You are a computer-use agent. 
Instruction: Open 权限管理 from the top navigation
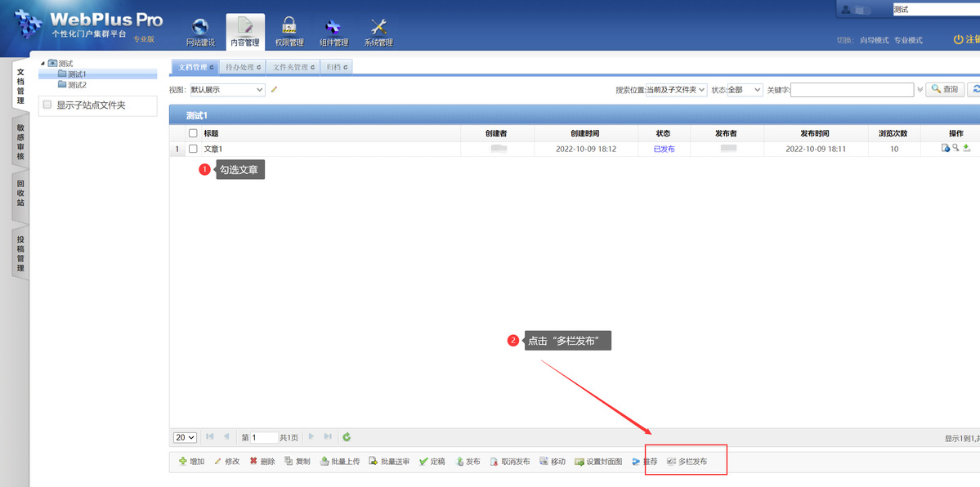click(289, 33)
